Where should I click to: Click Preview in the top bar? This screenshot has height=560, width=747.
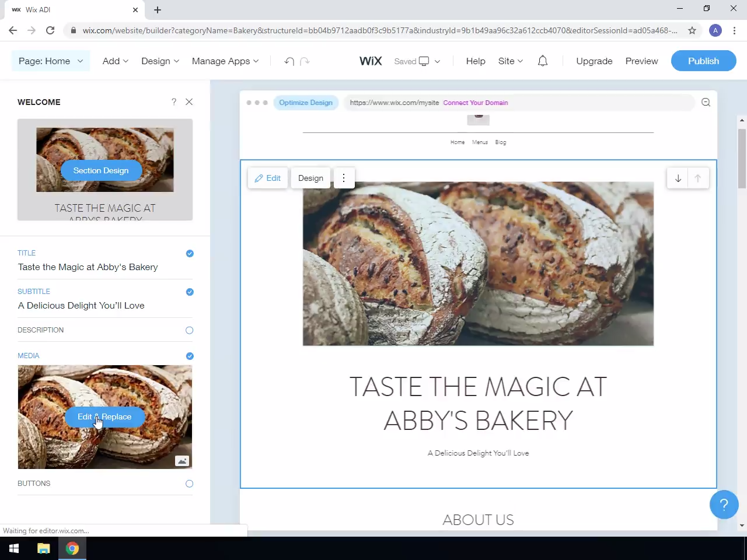click(x=641, y=61)
